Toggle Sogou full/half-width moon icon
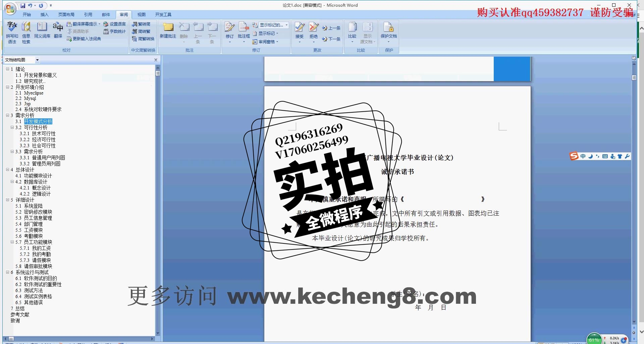644x344 pixels. point(591,156)
